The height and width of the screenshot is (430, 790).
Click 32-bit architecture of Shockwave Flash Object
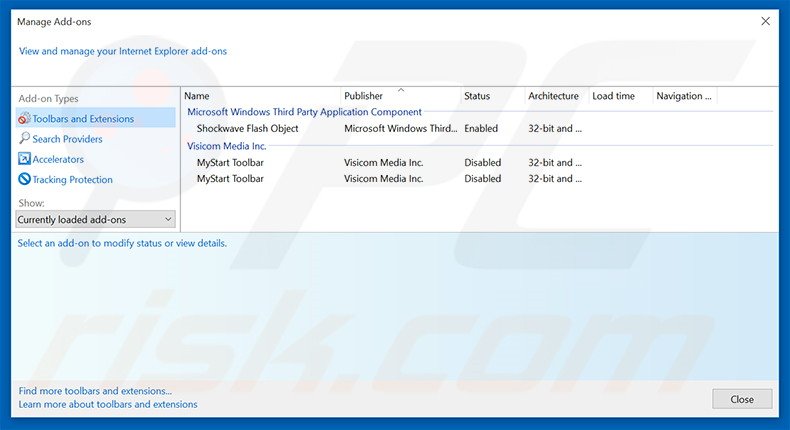(x=555, y=129)
